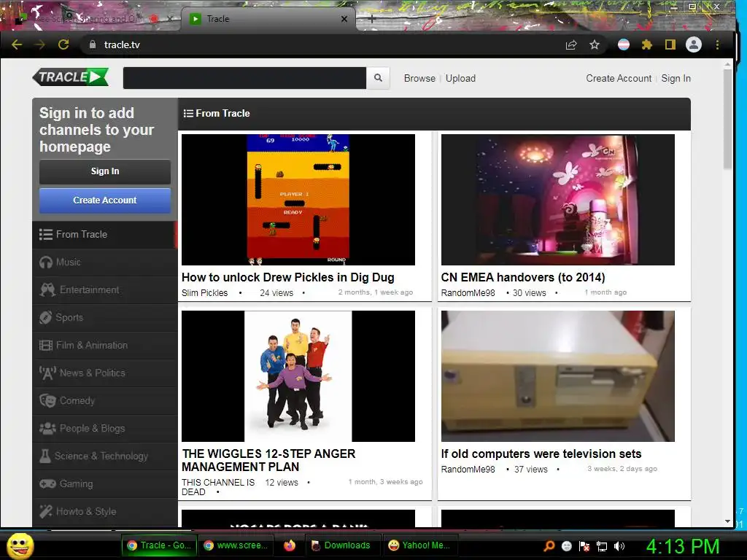Select From Tracle in sidebar

(x=105, y=234)
